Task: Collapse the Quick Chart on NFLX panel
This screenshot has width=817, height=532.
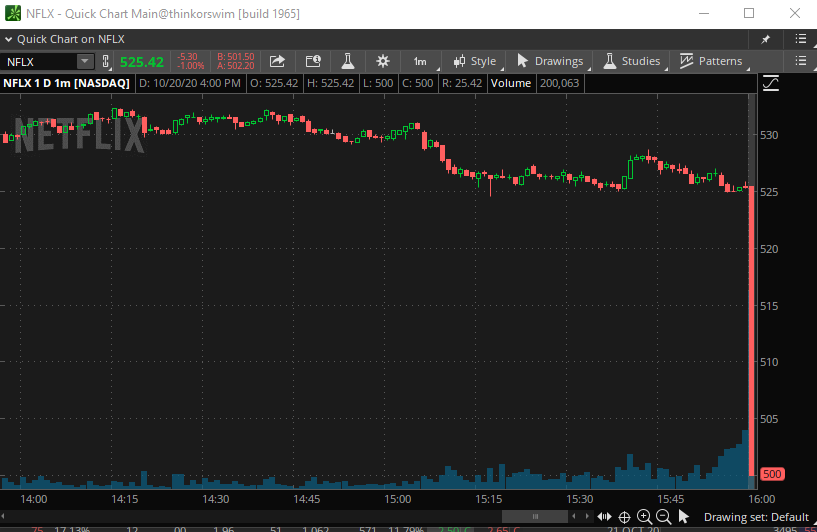Action: coord(8,40)
